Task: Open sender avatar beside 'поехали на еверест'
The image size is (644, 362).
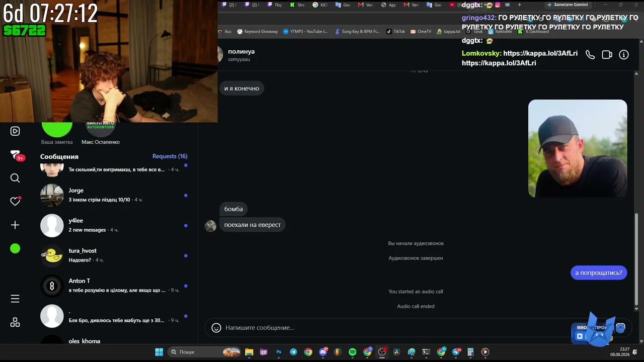Action: click(211, 226)
